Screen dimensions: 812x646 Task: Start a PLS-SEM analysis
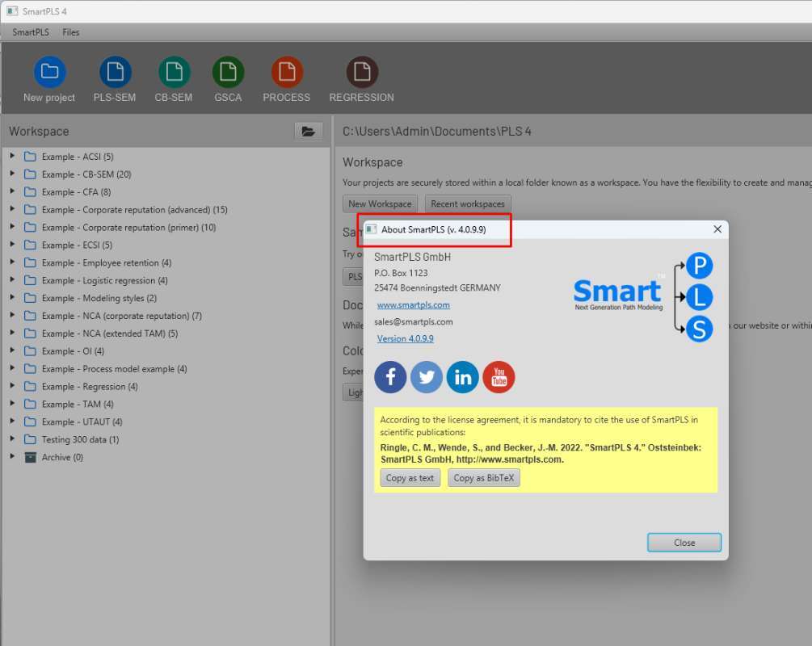point(114,78)
